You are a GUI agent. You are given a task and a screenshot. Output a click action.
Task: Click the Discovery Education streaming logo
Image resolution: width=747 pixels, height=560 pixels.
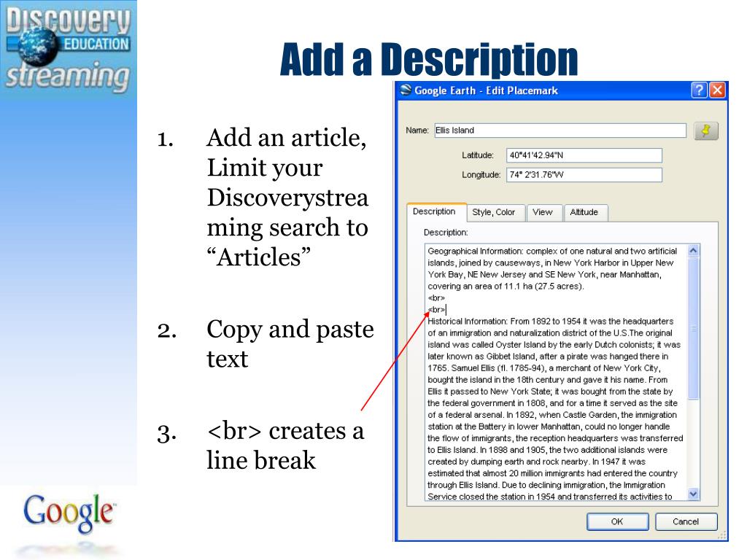pos(68,50)
